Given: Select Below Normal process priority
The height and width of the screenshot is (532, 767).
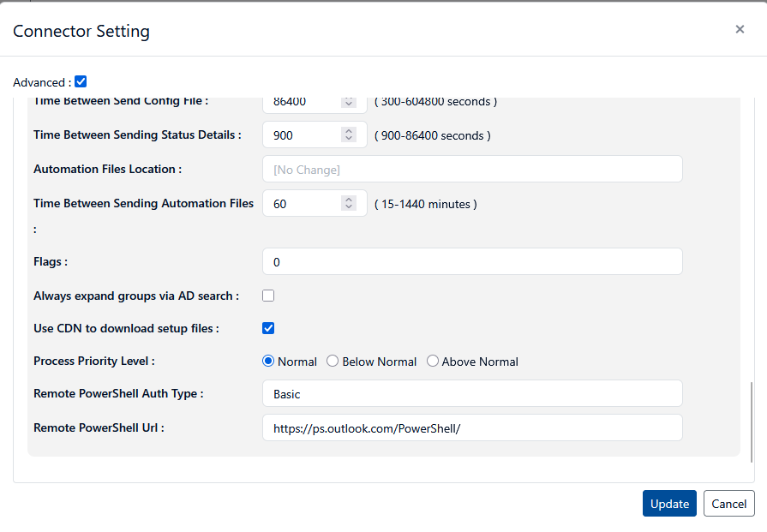Looking at the screenshot, I should pyautogui.click(x=333, y=362).
